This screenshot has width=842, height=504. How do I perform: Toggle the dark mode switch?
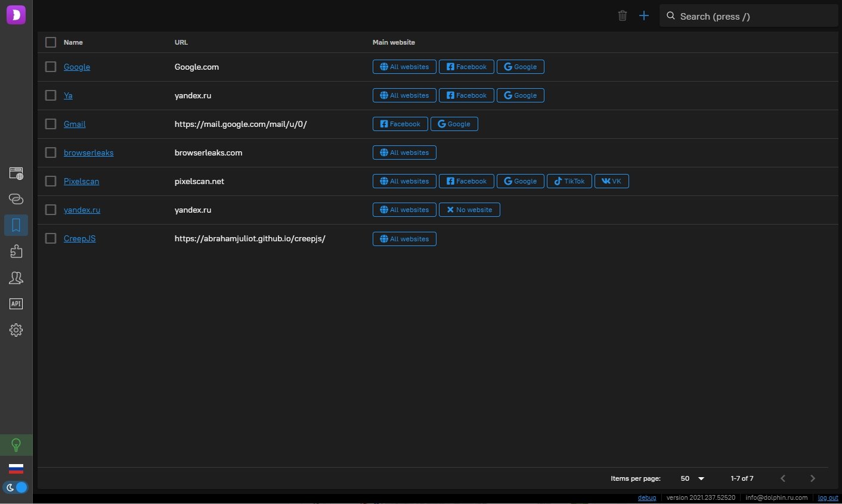click(16, 487)
